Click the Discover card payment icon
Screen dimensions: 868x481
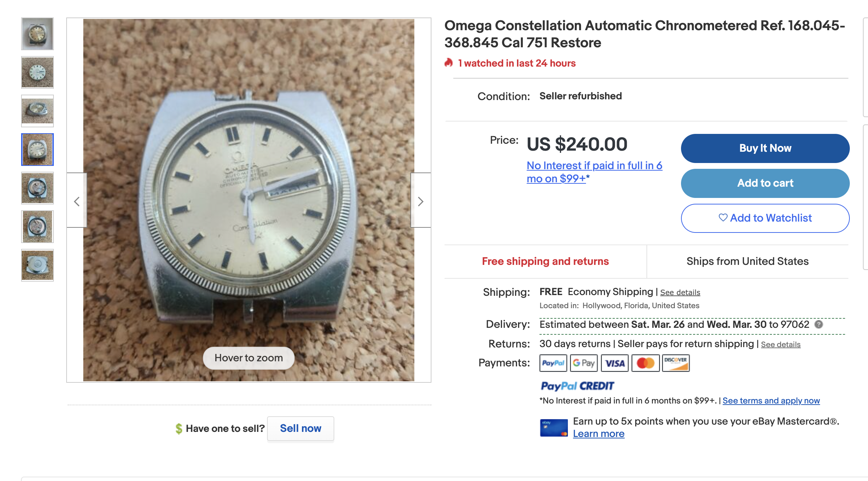click(x=676, y=363)
